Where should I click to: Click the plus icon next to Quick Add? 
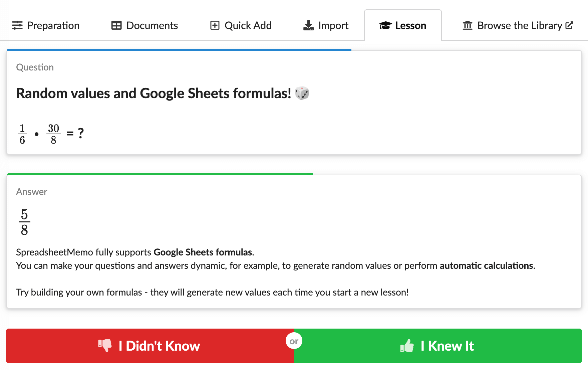[215, 25]
